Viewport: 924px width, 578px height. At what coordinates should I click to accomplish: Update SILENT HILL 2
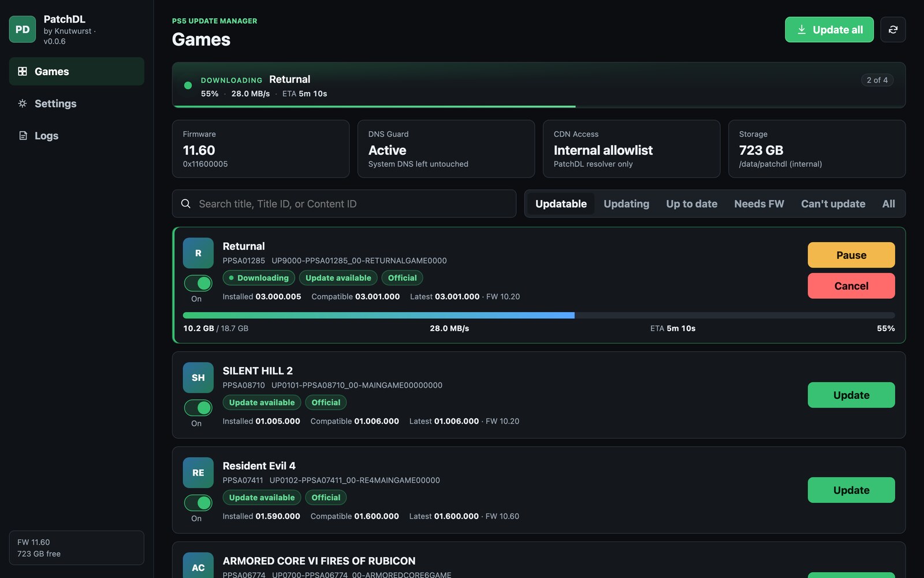tap(851, 395)
